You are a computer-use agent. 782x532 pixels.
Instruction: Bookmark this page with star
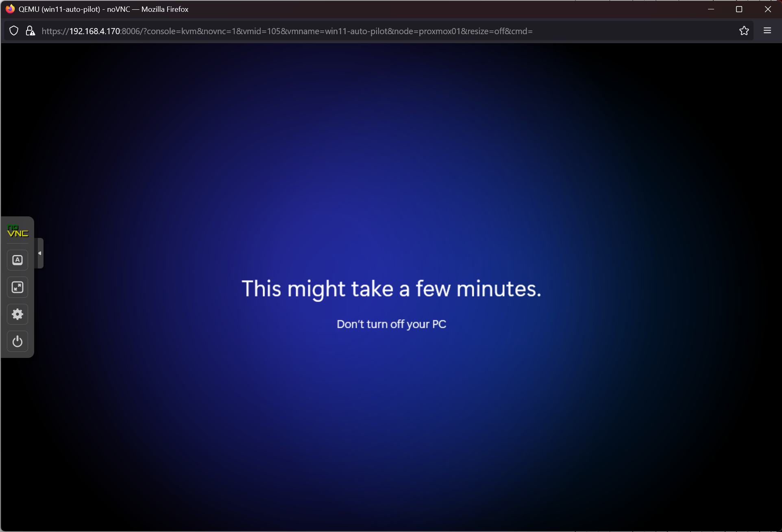744,31
